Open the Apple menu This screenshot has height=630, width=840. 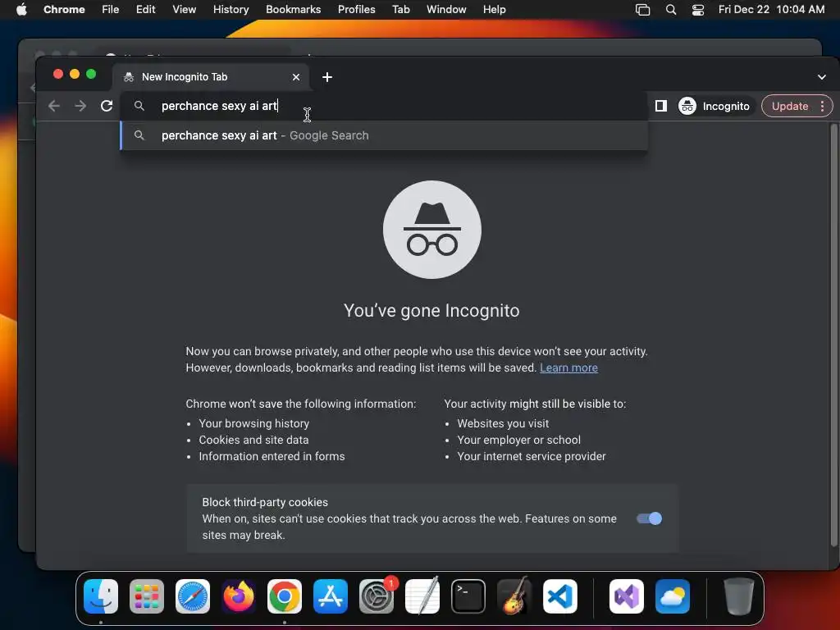coord(21,10)
